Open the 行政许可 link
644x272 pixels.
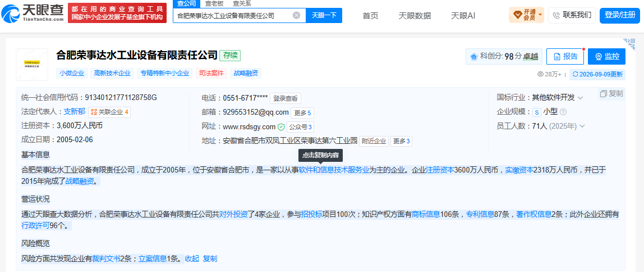(35, 225)
